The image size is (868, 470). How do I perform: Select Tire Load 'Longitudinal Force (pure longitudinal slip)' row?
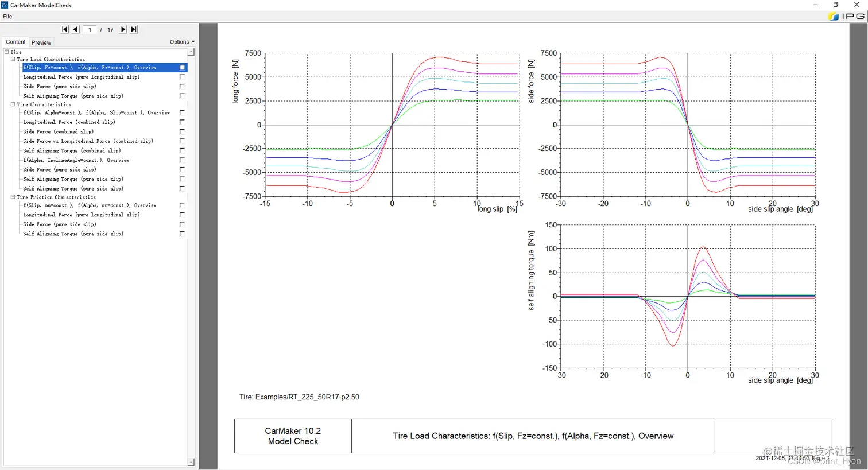81,77
